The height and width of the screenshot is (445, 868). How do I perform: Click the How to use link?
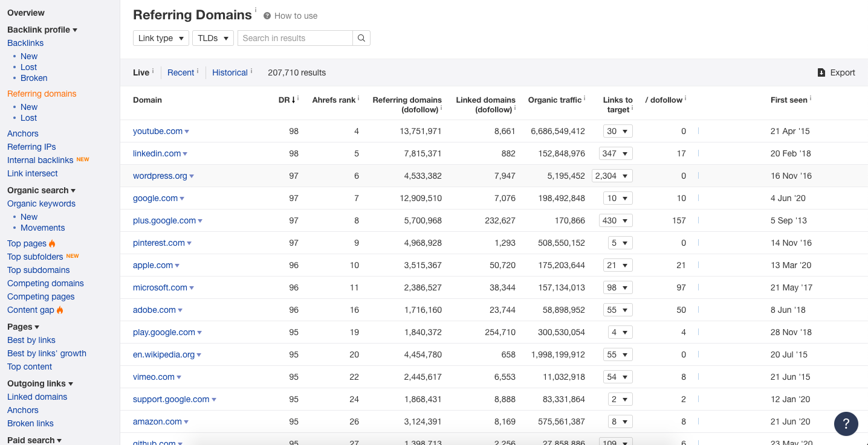(296, 16)
